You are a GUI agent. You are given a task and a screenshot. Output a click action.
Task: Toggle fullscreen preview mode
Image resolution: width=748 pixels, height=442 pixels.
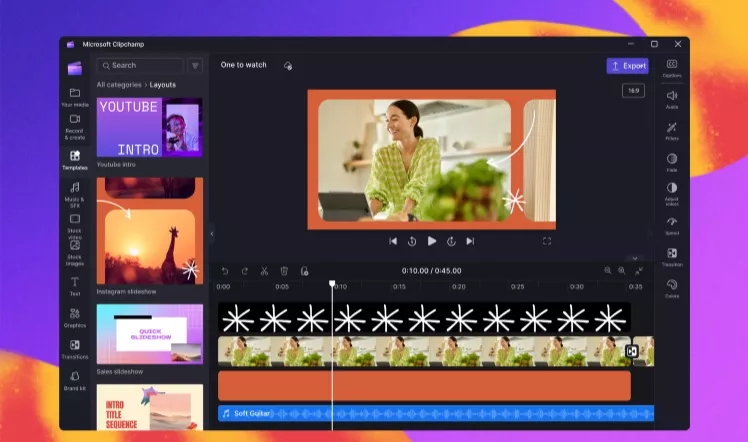tap(547, 241)
